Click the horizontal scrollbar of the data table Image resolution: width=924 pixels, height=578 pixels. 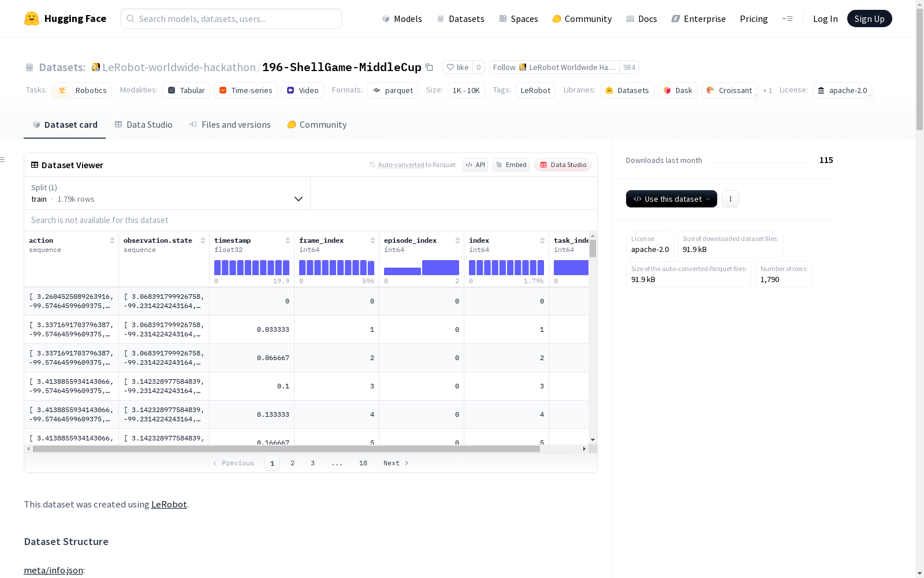[286, 449]
